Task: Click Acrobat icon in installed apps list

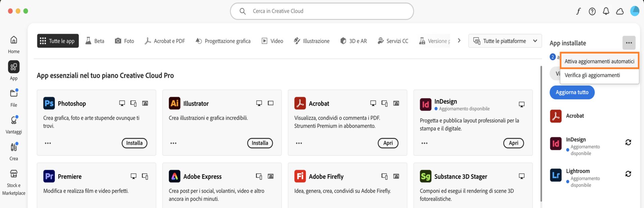Action: click(556, 116)
